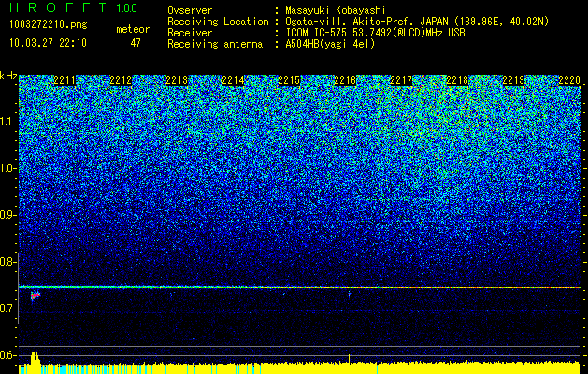Click the observer name Masayuki Kobayashi
The image size is (588, 374).
[x=335, y=10]
